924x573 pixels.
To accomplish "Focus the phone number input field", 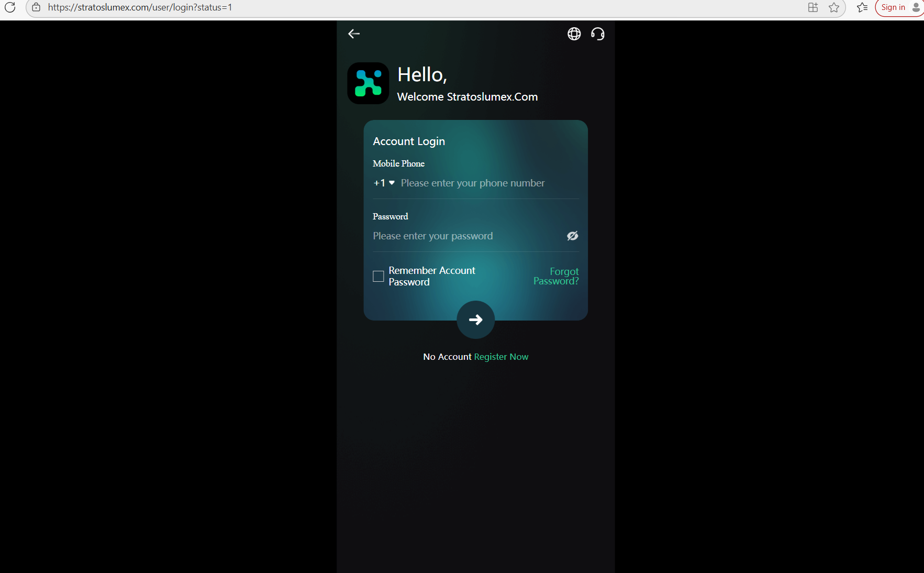I will [487, 183].
